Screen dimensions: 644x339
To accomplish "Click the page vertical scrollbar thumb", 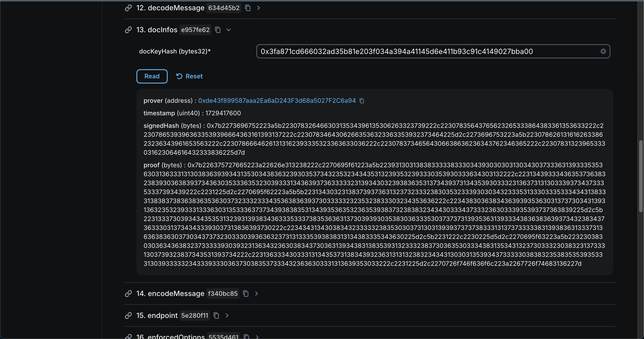I will [640, 176].
